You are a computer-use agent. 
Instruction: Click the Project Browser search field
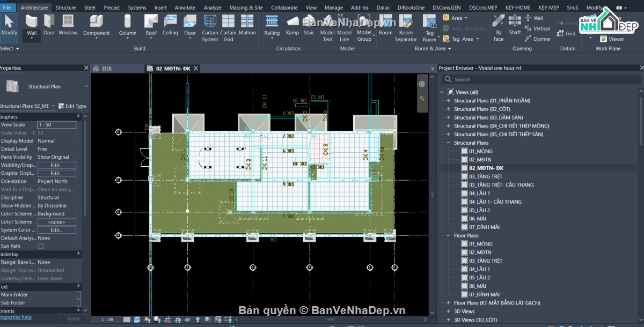pyautogui.click(x=541, y=79)
